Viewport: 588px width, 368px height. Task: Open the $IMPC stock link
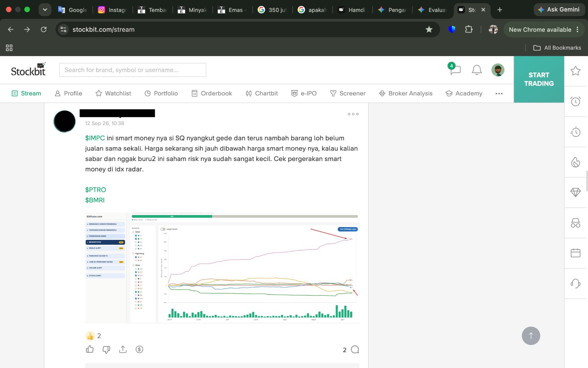tap(95, 138)
